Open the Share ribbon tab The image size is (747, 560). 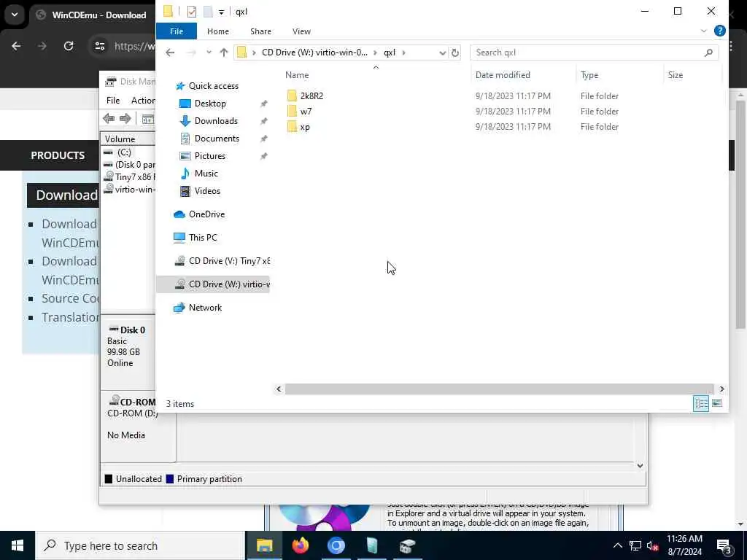click(x=260, y=31)
